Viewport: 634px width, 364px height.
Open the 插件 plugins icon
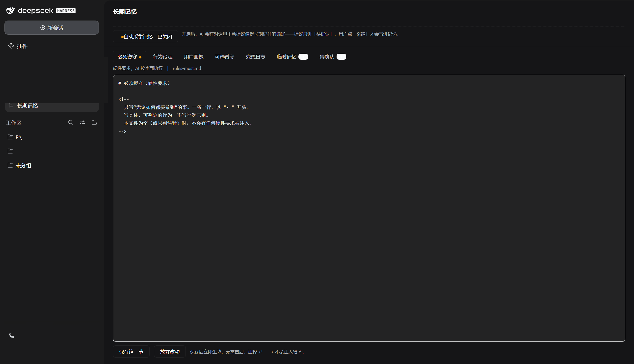pos(11,46)
